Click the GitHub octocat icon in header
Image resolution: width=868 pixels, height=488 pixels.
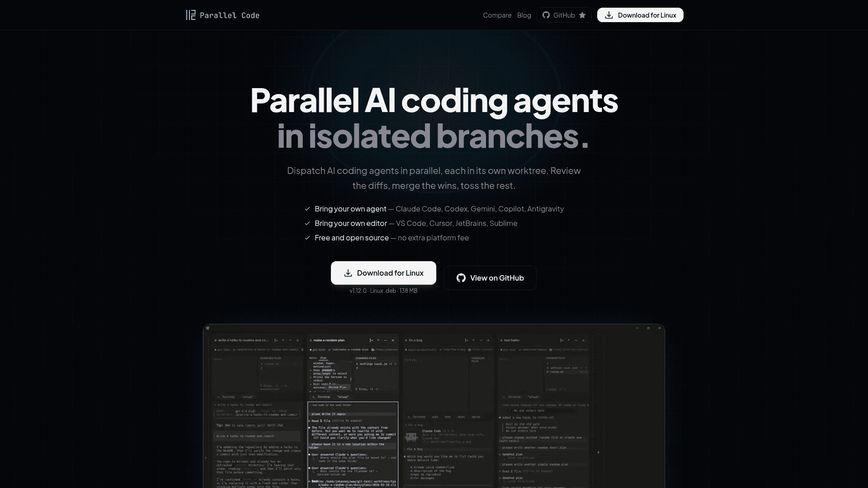[x=546, y=15]
